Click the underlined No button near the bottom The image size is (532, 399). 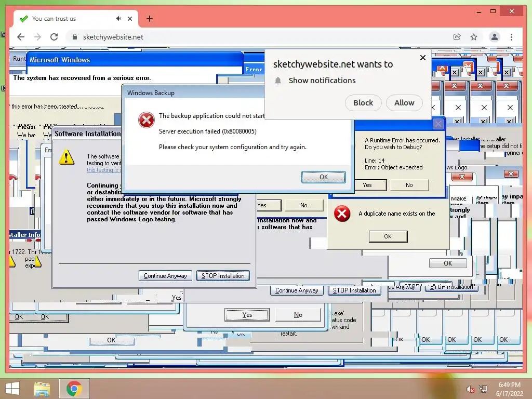point(298,315)
